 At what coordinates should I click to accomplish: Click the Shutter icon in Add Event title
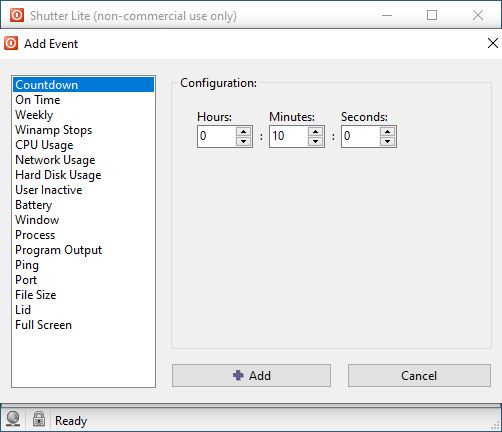pos(11,43)
